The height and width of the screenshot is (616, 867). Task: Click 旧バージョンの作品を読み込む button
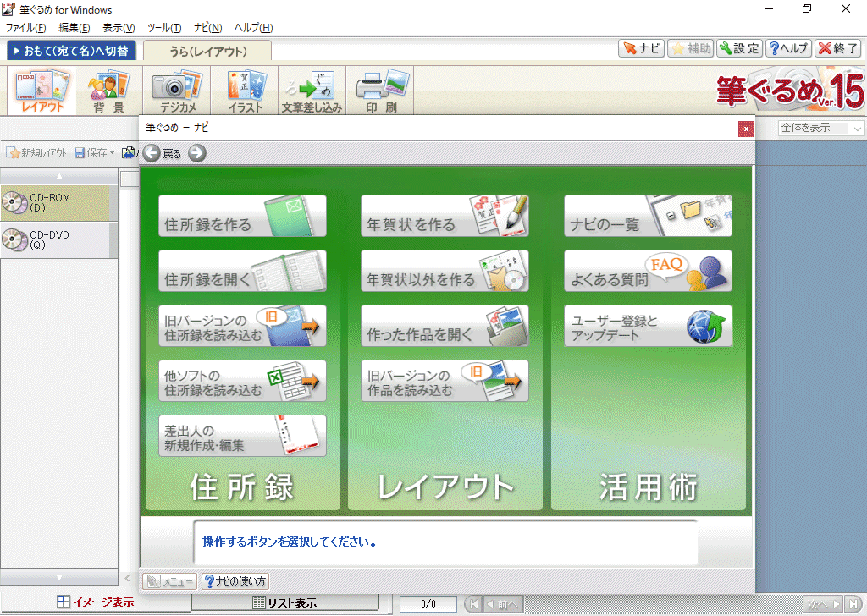point(445,382)
